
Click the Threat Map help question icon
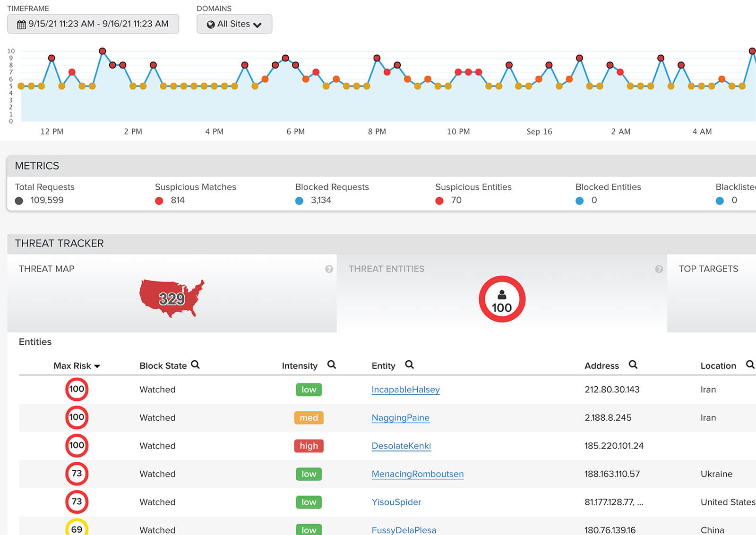click(329, 269)
